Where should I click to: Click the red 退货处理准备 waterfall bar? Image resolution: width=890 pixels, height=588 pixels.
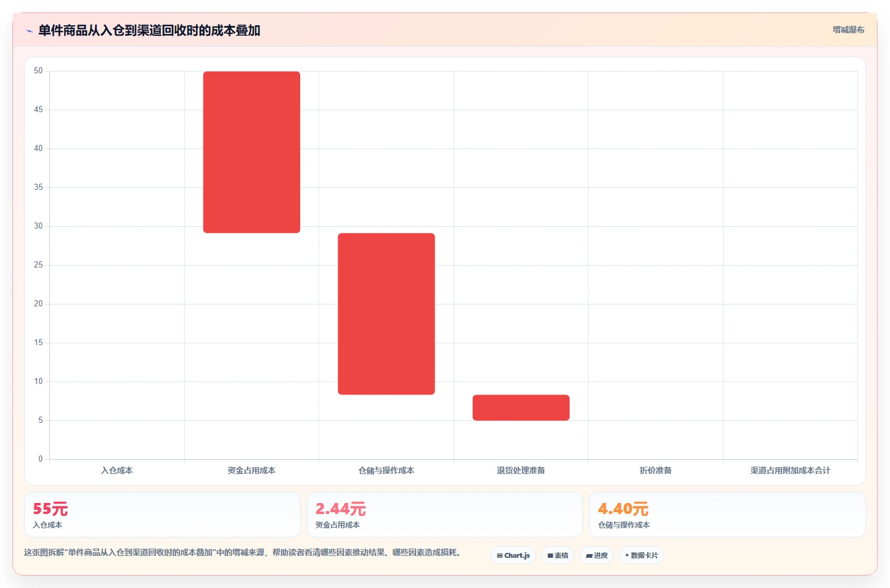tap(521, 407)
